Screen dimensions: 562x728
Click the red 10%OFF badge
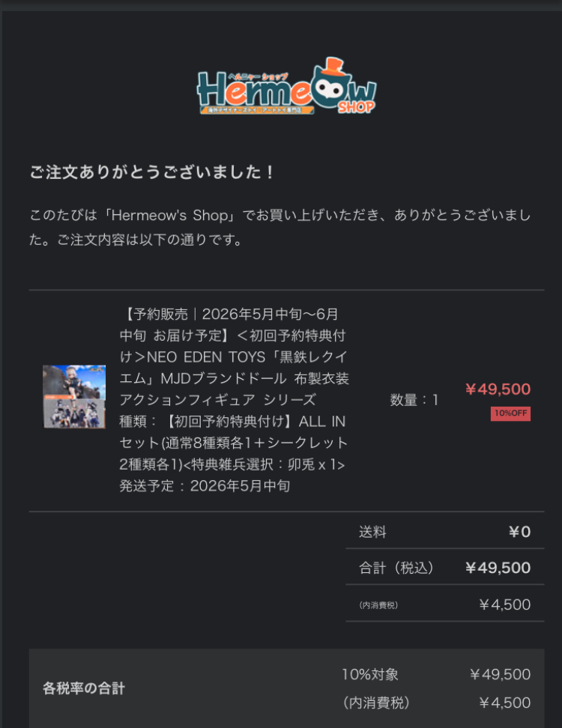tap(510, 413)
